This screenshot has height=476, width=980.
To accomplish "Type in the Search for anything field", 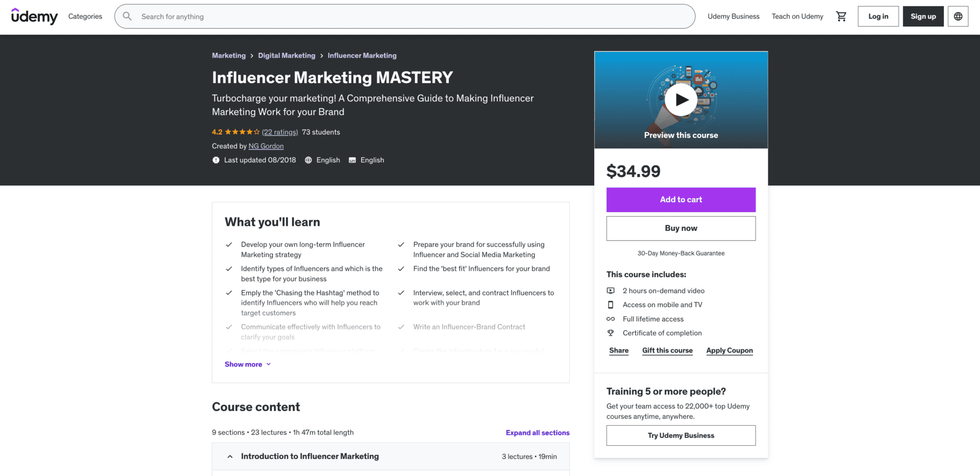I will [x=370, y=16].
